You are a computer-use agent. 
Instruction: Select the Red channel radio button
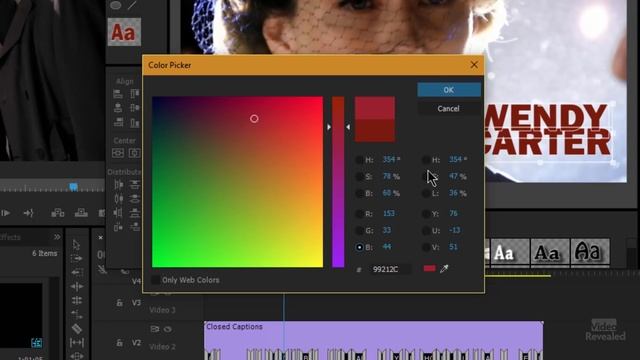coord(359,213)
